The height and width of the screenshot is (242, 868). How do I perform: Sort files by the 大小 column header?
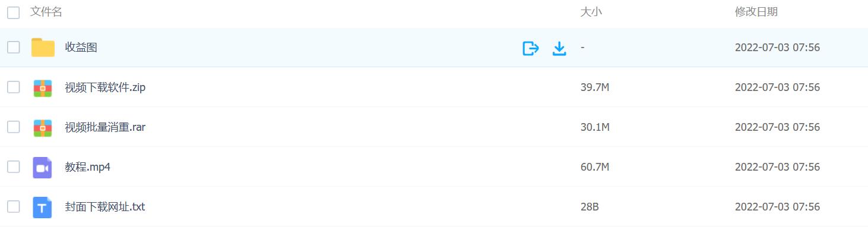tap(591, 12)
